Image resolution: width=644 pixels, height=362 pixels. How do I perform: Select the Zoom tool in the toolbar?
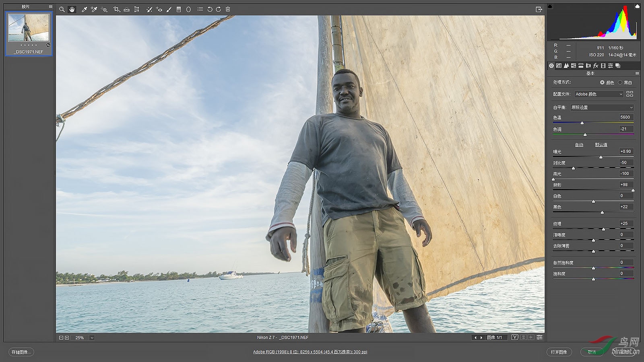(x=62, y=9)
